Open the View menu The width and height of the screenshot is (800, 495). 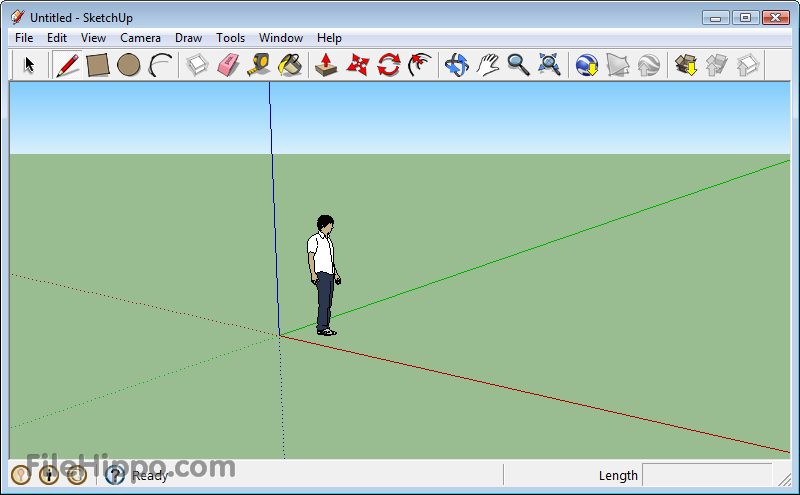[x=93, y=38]
